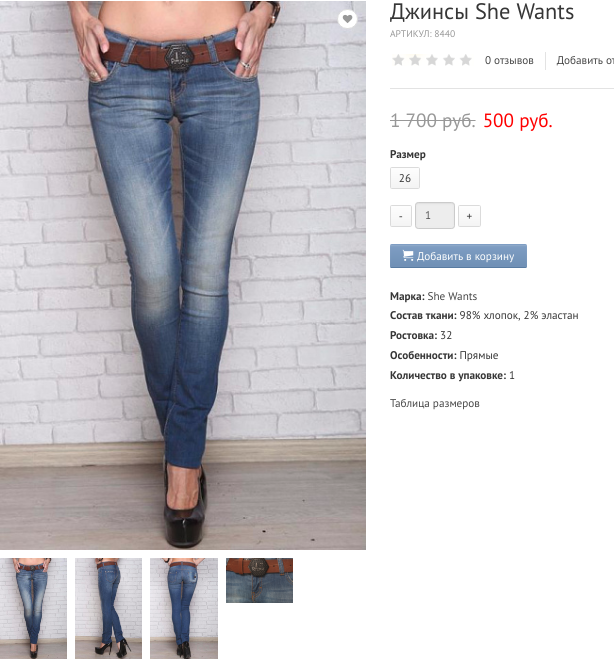614x665 pixels.
Task: Add jeans to favorites with heart icon
Action: tap(347, 19)
